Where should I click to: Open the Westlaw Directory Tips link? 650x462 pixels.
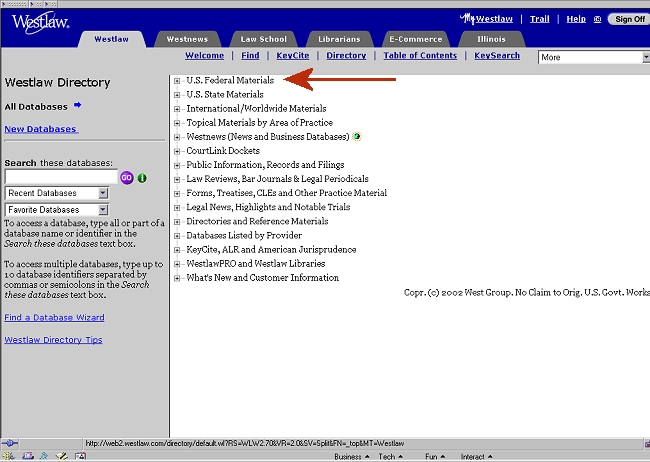[53, 340]
